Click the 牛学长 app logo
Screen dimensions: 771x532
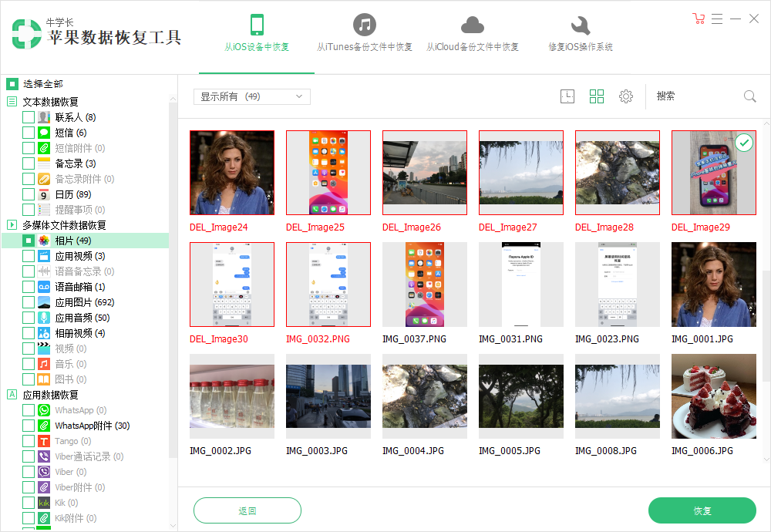point(26,34)
